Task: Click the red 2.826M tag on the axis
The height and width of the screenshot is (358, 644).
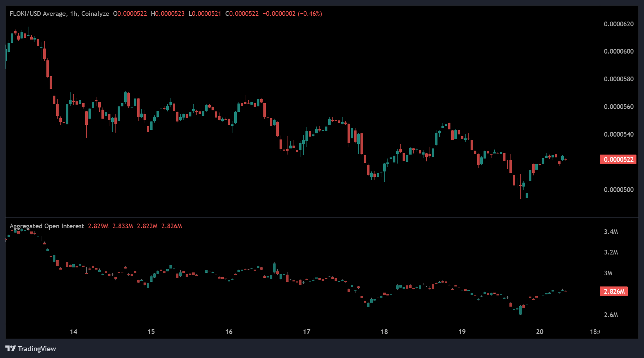Action: [x=614, y=291]
